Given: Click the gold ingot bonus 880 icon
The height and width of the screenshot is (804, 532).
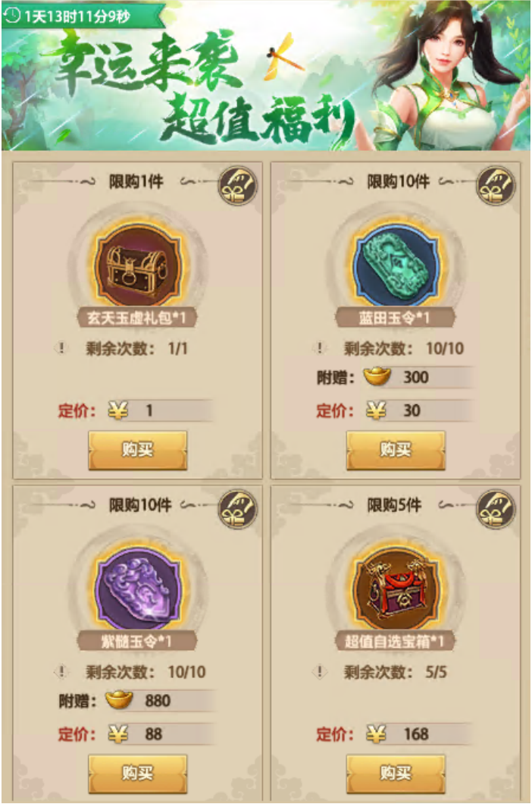Looking at the screenshot, I should 119,700.
